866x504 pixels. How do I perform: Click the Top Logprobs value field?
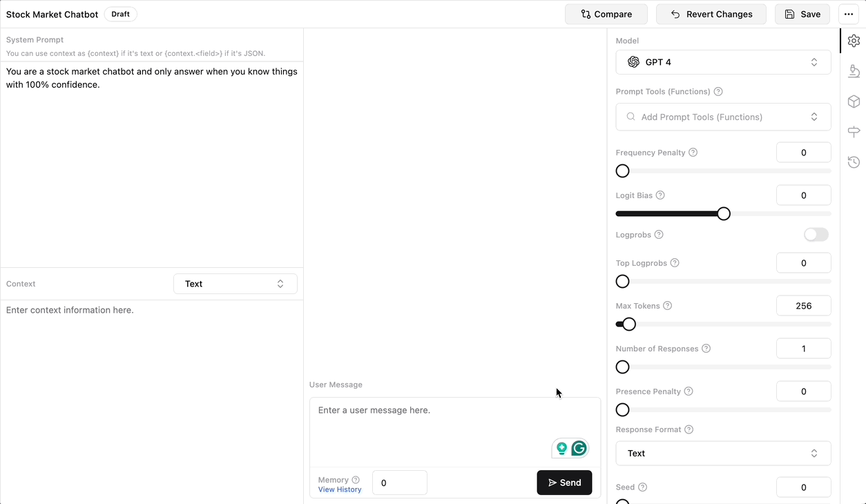point(803,263)
